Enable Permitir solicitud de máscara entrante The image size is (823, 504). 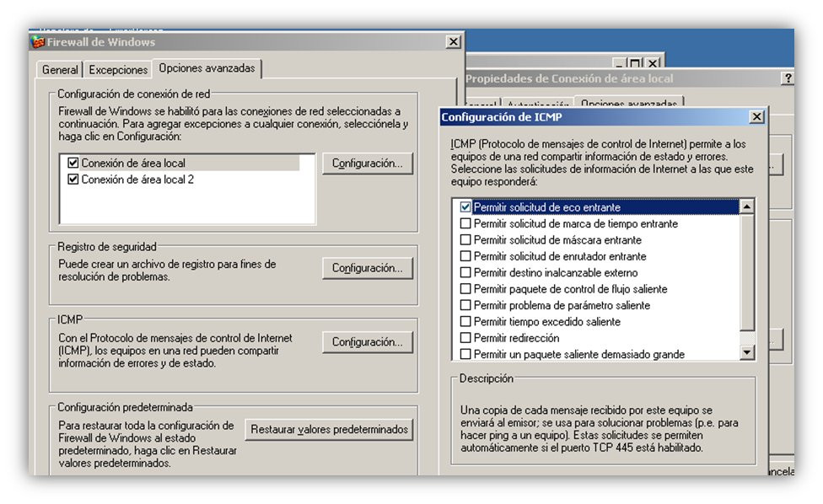[x=465, y=239]
